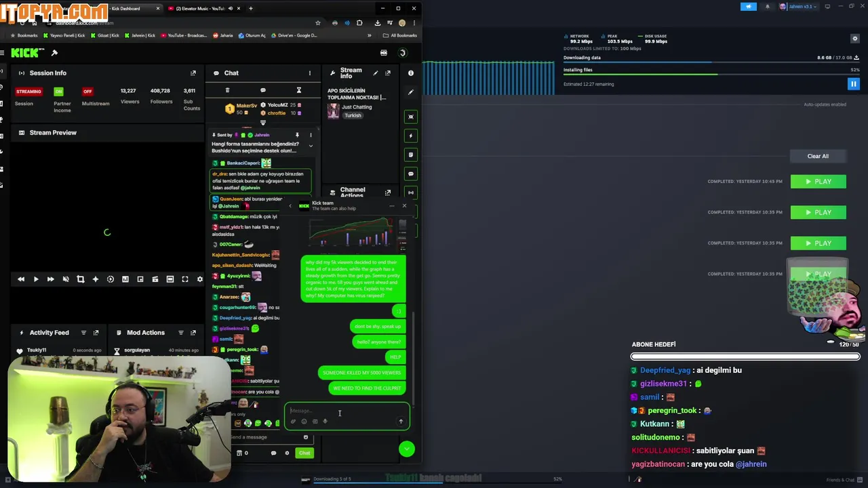Enter fullscreen in the stream preview
Viewport: 868px width, 488px height.
(x=185, y=279)
